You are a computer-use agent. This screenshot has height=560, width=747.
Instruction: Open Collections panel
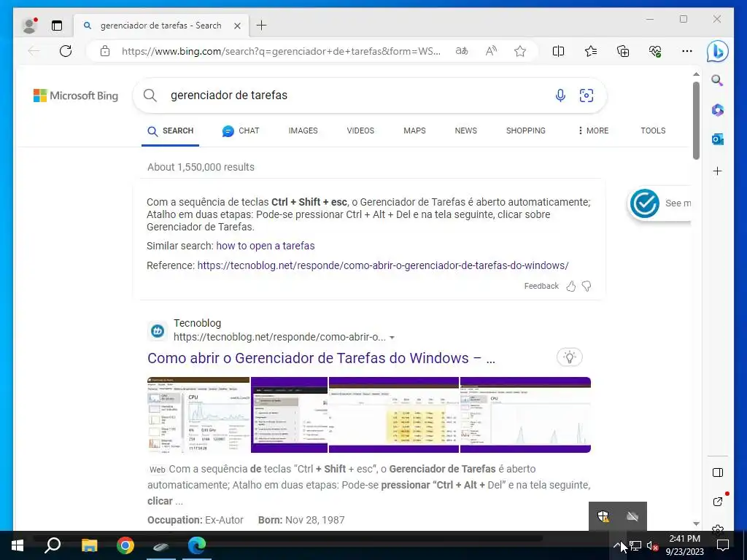623,51
